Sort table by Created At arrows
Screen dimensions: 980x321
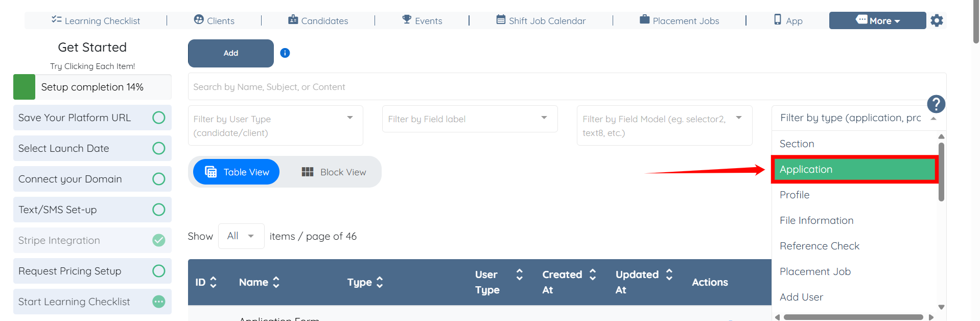(x=593, y=274)
